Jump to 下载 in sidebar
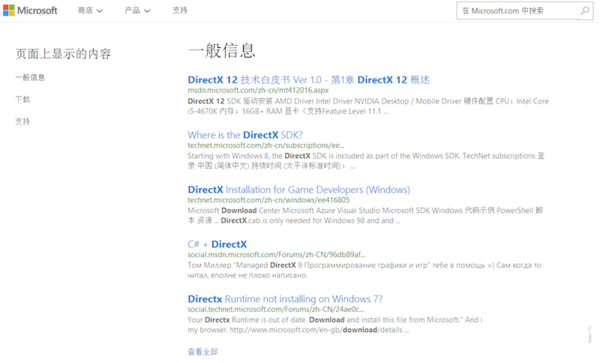This screenshot has width=600, height=363. pos(23,99)
